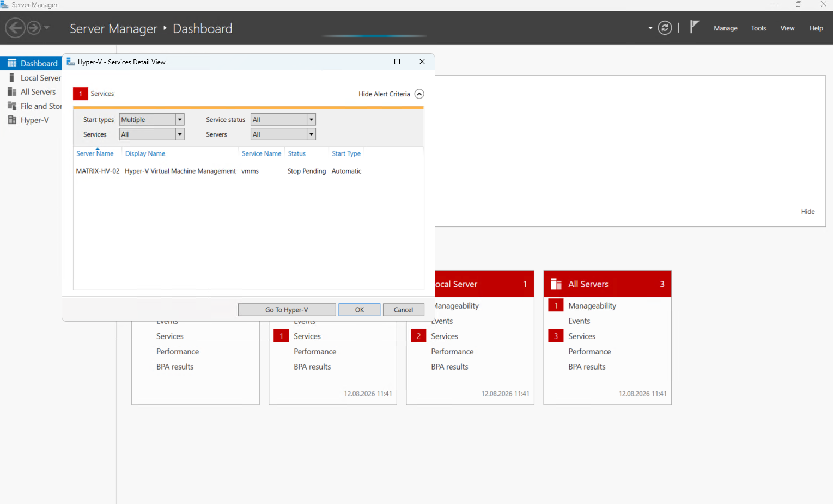Click the vmms service name cell

pyautogui.click(x=250, y=171)
